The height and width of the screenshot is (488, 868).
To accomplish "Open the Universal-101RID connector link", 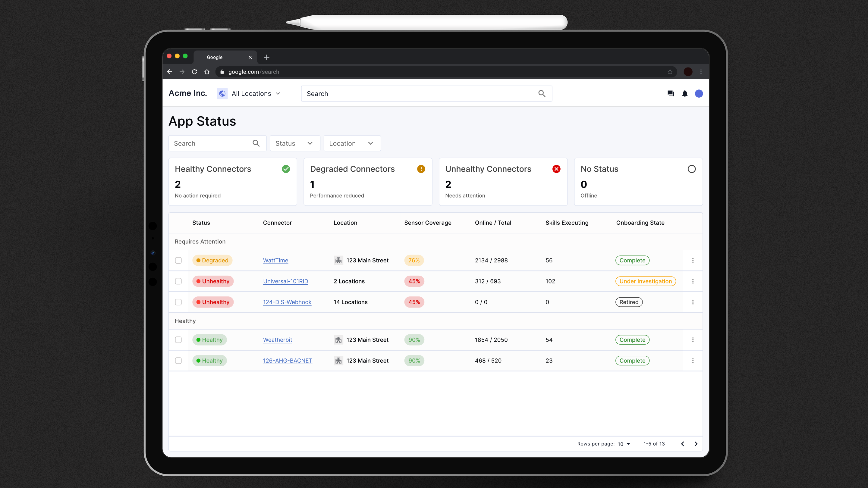I will [285, 281].
